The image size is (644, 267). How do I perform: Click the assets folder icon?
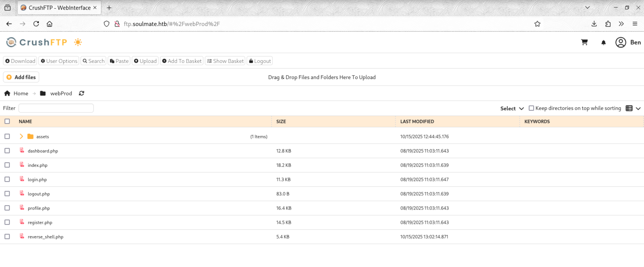31,136
